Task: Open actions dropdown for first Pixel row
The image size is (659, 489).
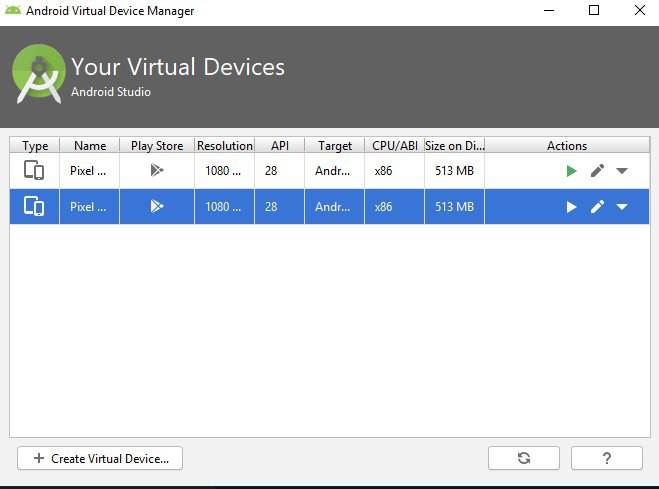Action: coord(622,171)
